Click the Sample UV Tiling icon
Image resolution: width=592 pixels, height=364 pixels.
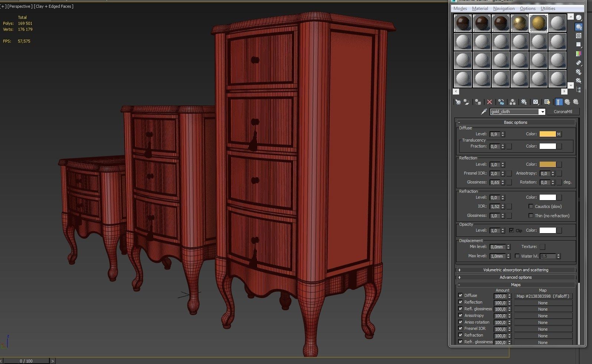(x=579, y=44)
